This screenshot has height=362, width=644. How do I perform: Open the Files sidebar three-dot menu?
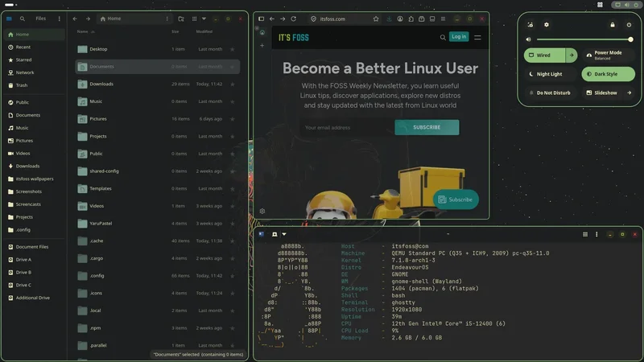pyautogui.click(x=59, y=19)
